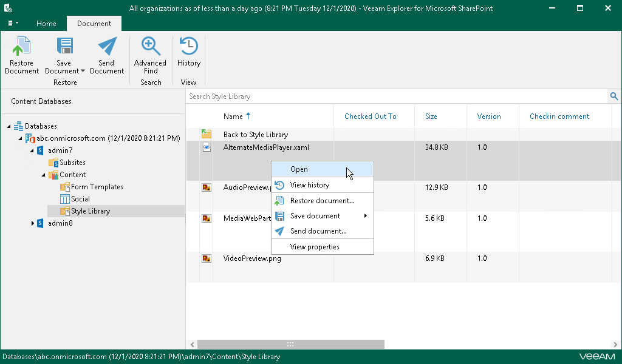Open the History view icon
622x364 pixels.
coord(189,46)
